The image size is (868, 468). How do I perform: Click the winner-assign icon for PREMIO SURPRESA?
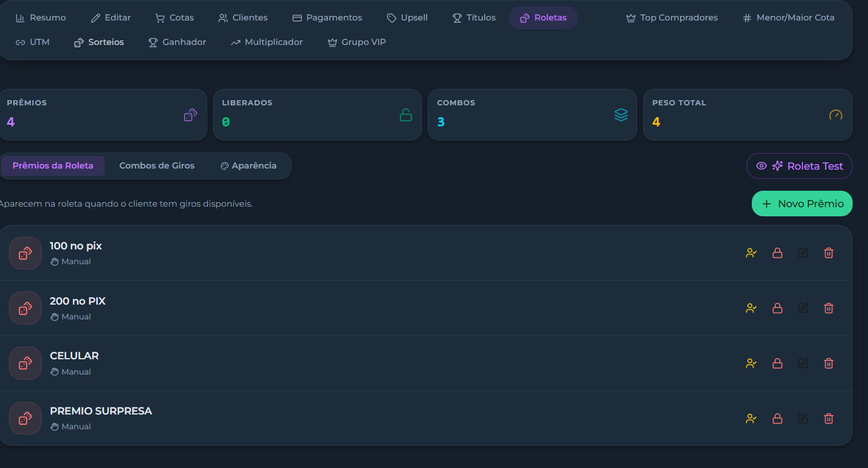point(751,418)
